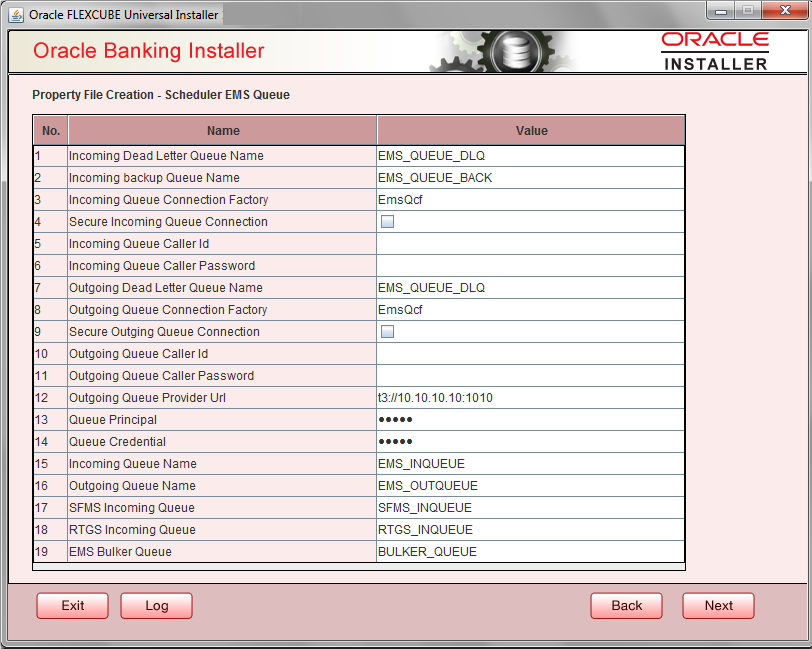812x649 pixels.
Task: Click the masked Queue Principal field
Action: (x=530, y=419)
